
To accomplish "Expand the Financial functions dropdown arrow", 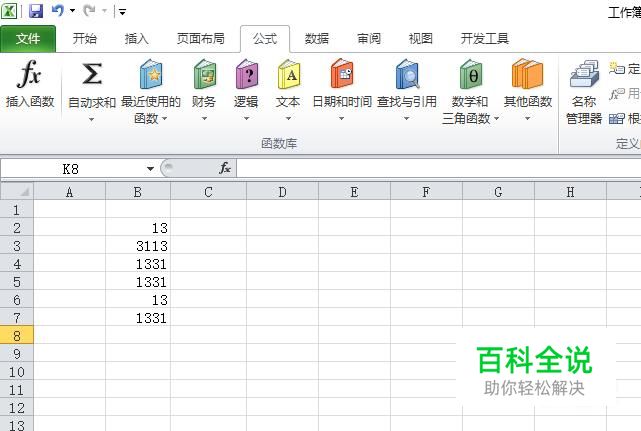I will [204, 119].
